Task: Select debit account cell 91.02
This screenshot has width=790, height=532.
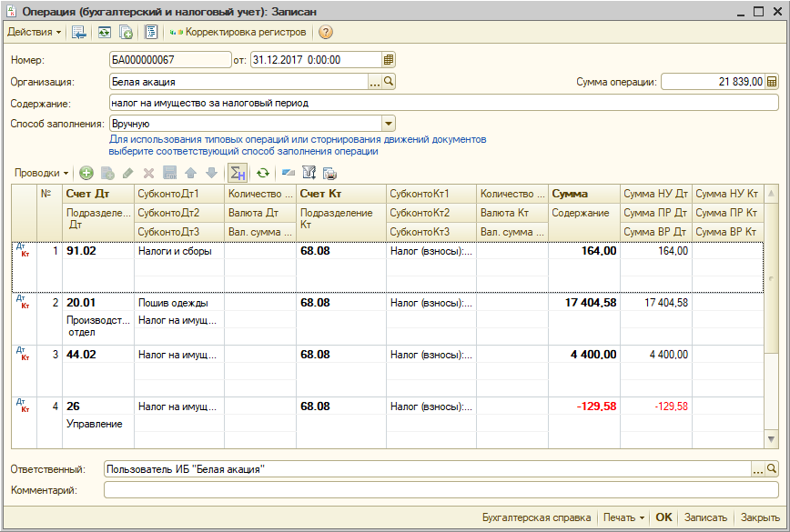Action: (x=98, y=251)
